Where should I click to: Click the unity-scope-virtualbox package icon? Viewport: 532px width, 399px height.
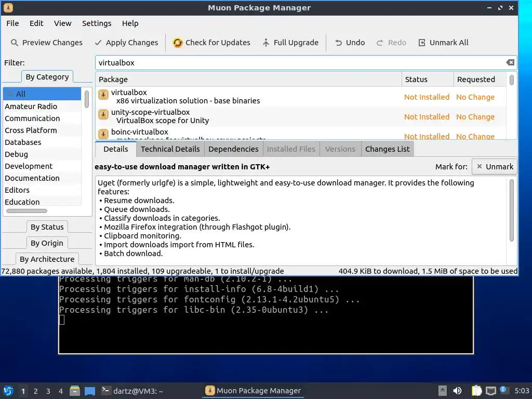coord(103,114)
